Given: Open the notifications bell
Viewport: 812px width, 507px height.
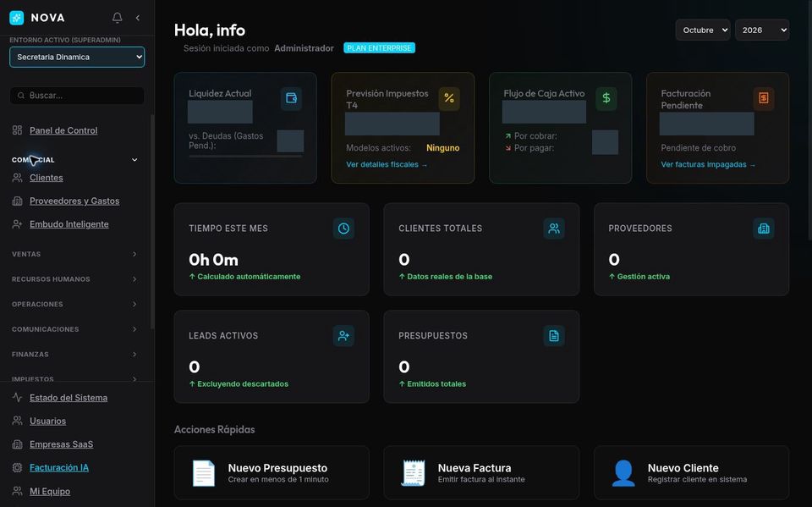Looking at the screenshot, I should 118,18.
